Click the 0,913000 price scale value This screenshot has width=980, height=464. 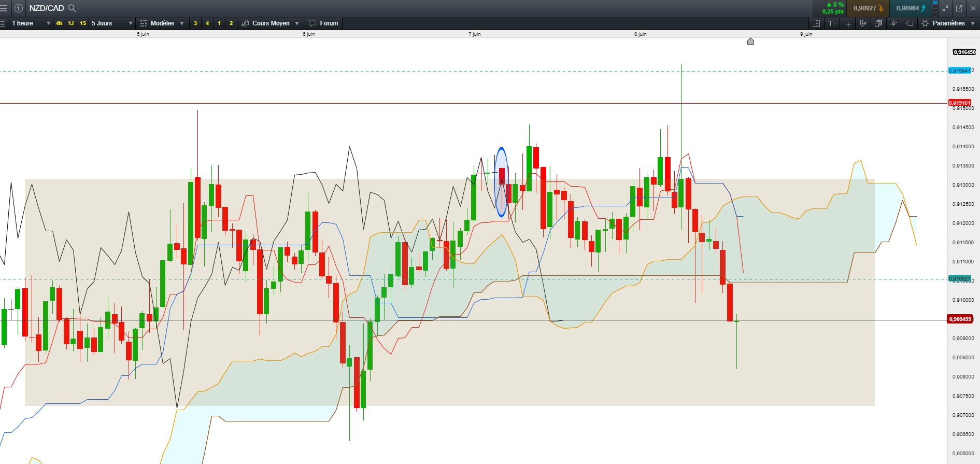[963, 185]
